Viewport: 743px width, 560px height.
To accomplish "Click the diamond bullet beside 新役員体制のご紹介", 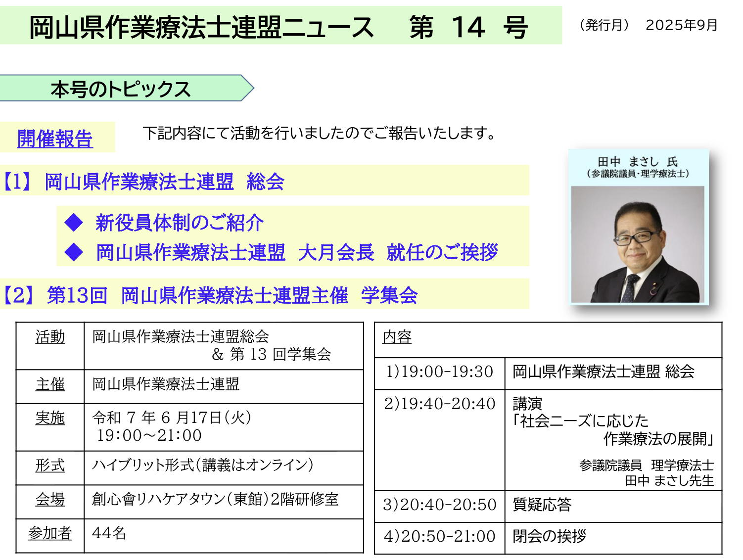I will tap(74, 223).
